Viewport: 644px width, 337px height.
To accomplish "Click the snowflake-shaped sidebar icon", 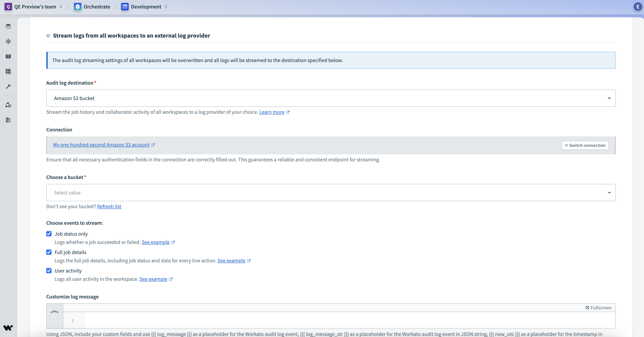I will [8, 41].
